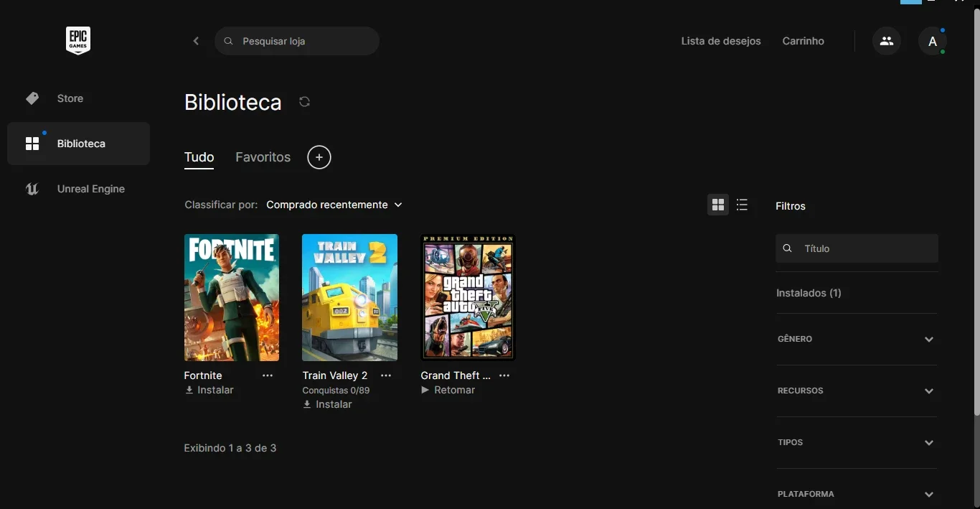Open Grand Theft Auto three-dot menu
The image size is (980, 509).
pyautogui.click(x=504, y=375)
